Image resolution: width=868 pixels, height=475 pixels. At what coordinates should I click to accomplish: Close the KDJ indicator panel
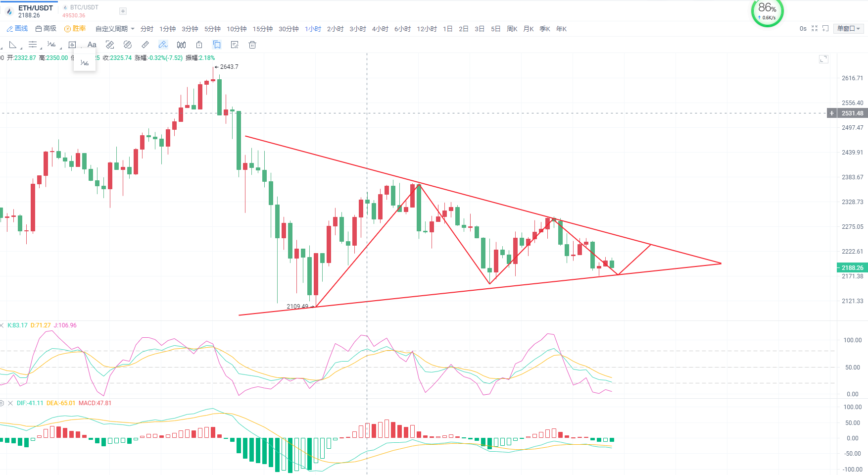click(2, 325)
